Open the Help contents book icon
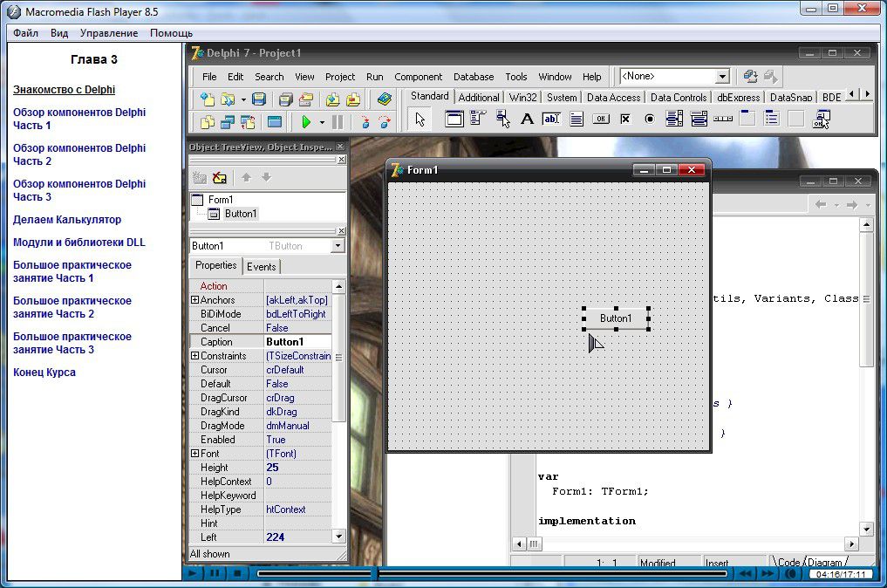 (x=384, y=99)
